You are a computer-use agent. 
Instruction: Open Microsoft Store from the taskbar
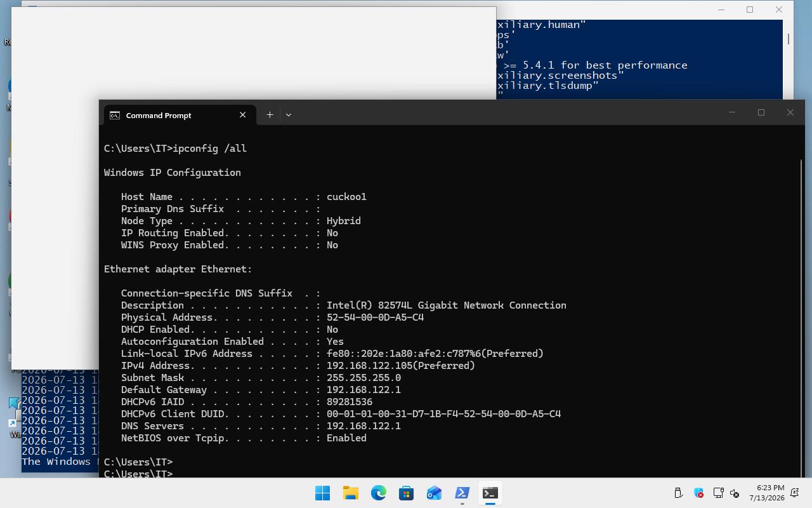(x=407, y=493)
